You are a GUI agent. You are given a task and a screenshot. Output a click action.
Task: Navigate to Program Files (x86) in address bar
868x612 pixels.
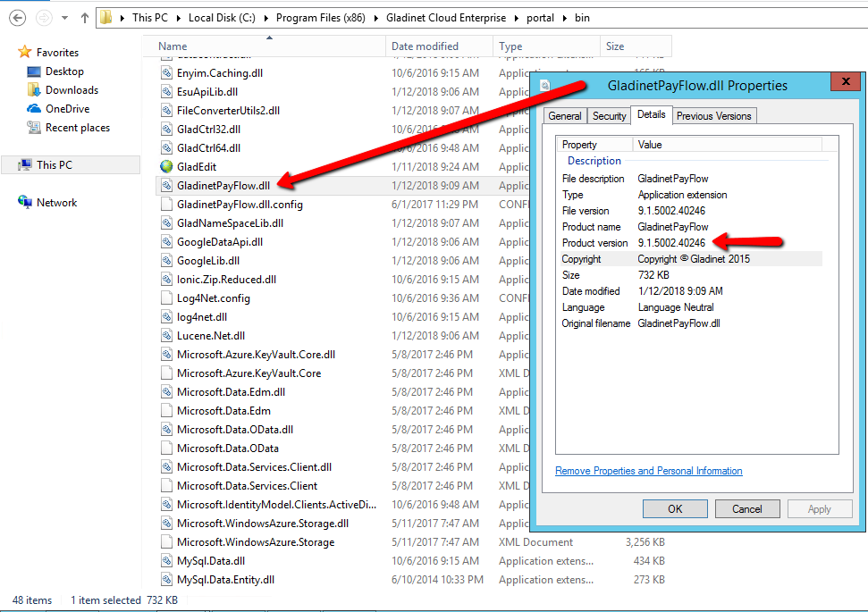pyautogui.click(x=321, y=18)
